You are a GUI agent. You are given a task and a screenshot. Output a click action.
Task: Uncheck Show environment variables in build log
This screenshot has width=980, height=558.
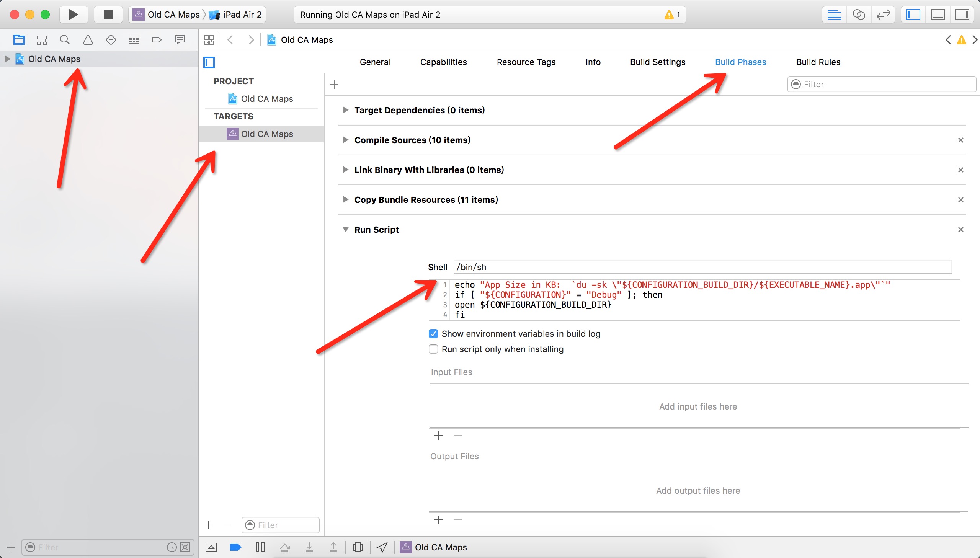click(x=433, y=334)
